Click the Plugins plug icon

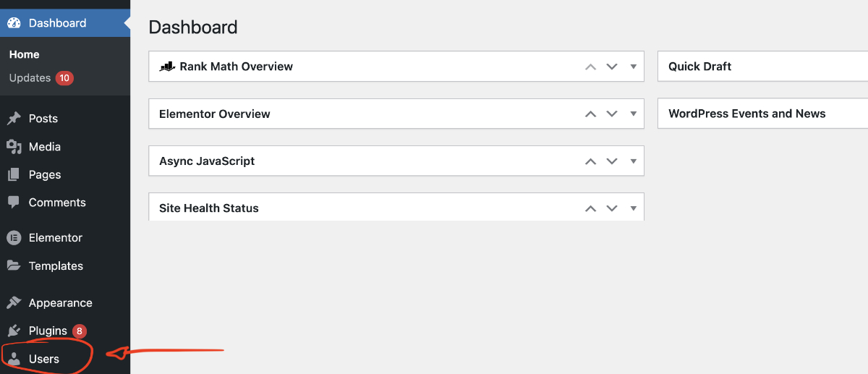(x=14, y=331)
